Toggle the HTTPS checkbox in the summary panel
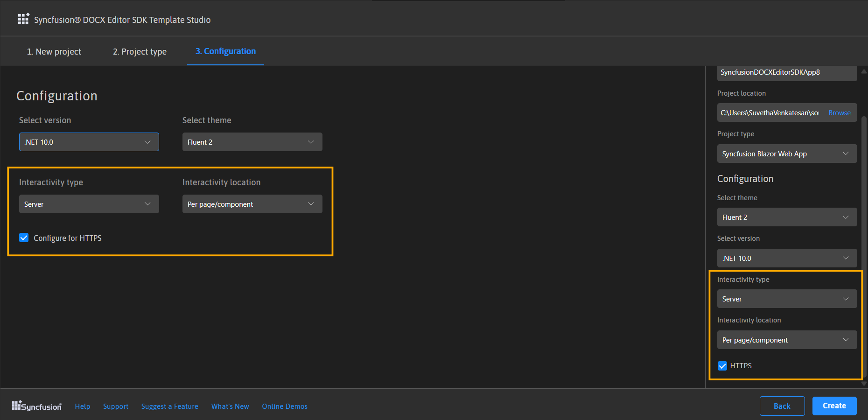 (x=722, y=366)
